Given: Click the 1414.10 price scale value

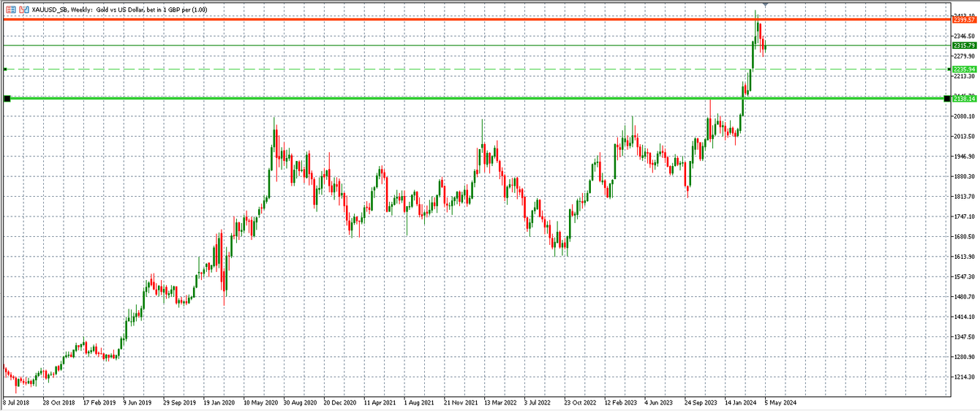Looking at the screenshot, I should 965,317.
